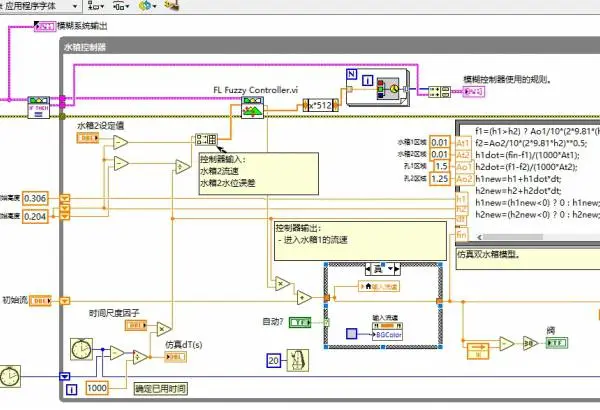This screenshot has width=600, height=410.
Task: Click the formula node scroll-left arrow
Action: pos(479,237)
